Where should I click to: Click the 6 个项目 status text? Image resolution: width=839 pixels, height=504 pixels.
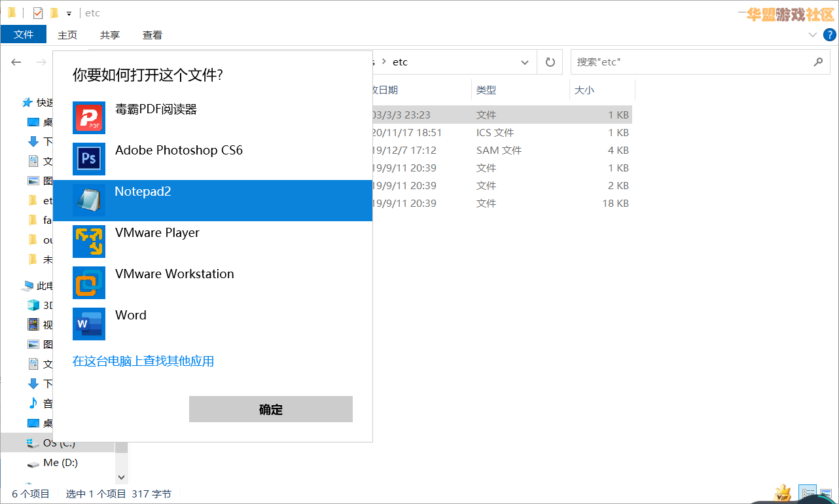pos(31,494)
